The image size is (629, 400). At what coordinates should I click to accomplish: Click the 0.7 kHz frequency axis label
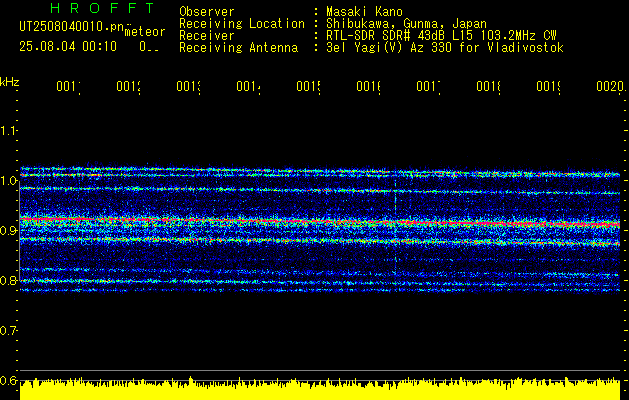pyautogui.click(x=8, y=331)
